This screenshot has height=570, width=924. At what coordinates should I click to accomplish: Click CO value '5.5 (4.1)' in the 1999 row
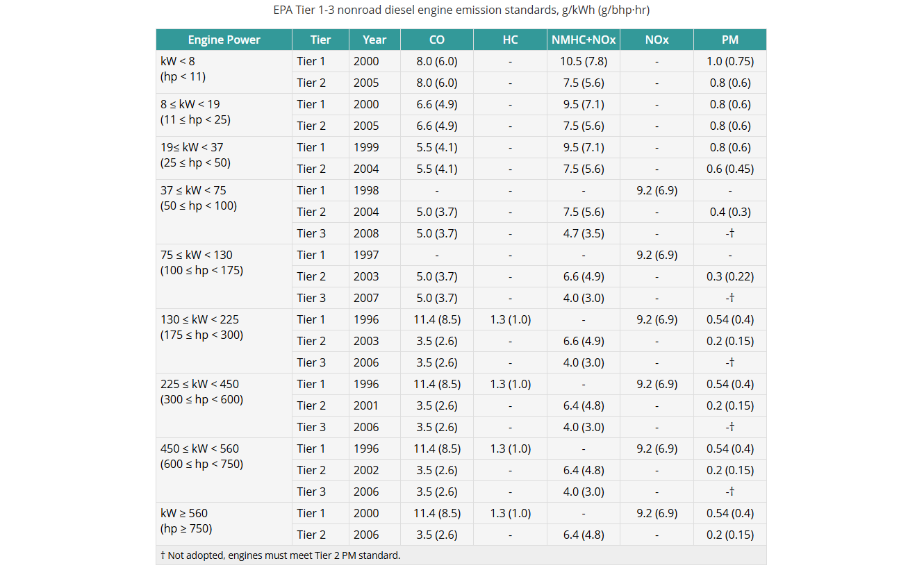pyautogui.click(x=437, y=147)
